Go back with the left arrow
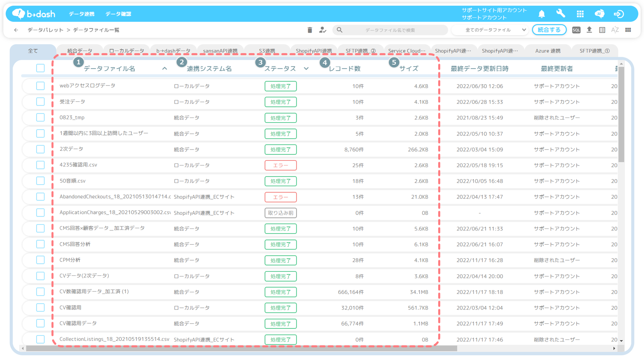 (16, 30)
